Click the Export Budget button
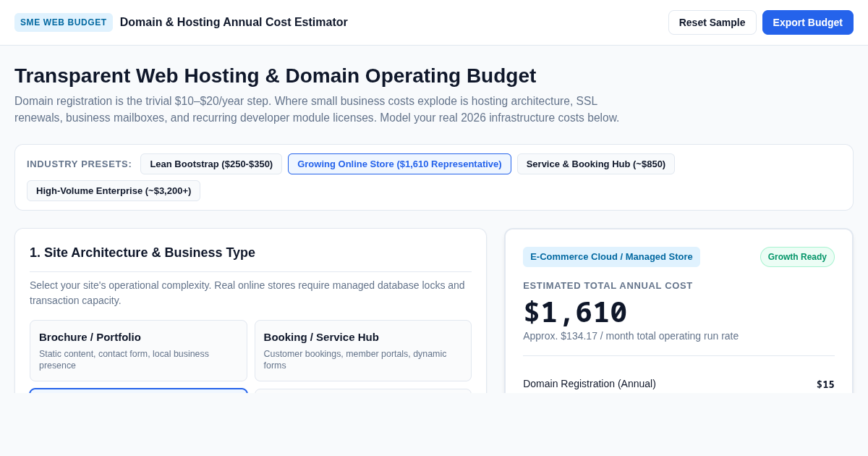 (807, 22)
